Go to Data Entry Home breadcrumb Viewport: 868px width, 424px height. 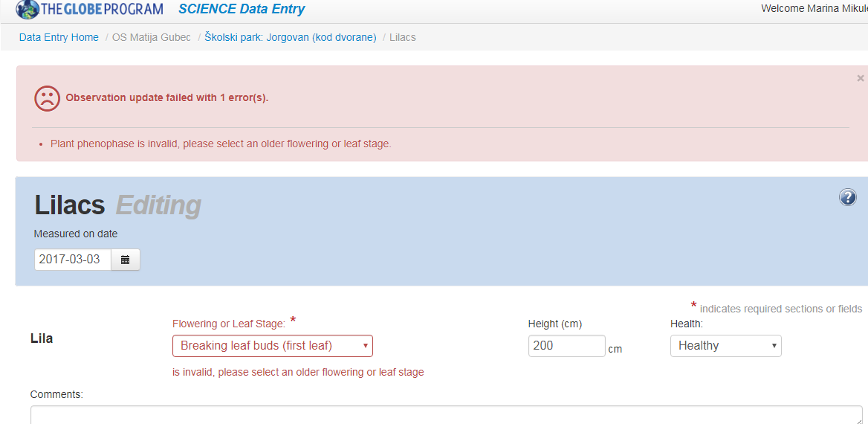(x=59, y=37)
